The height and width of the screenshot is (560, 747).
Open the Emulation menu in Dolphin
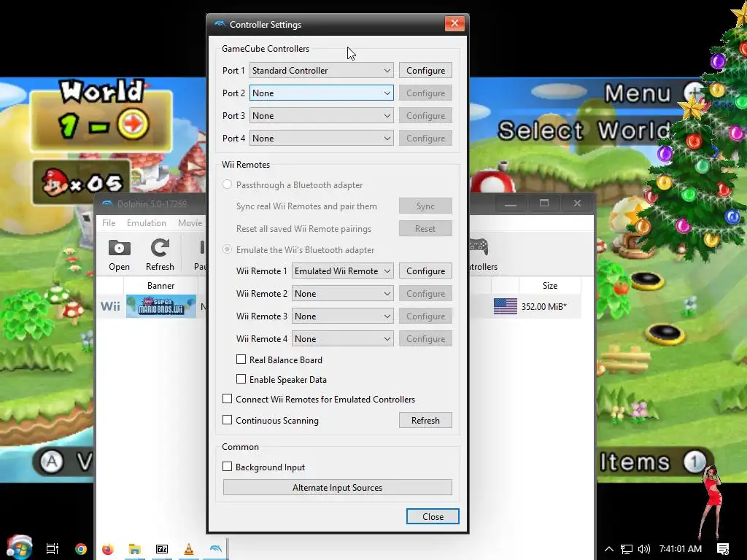coord(146,223)
